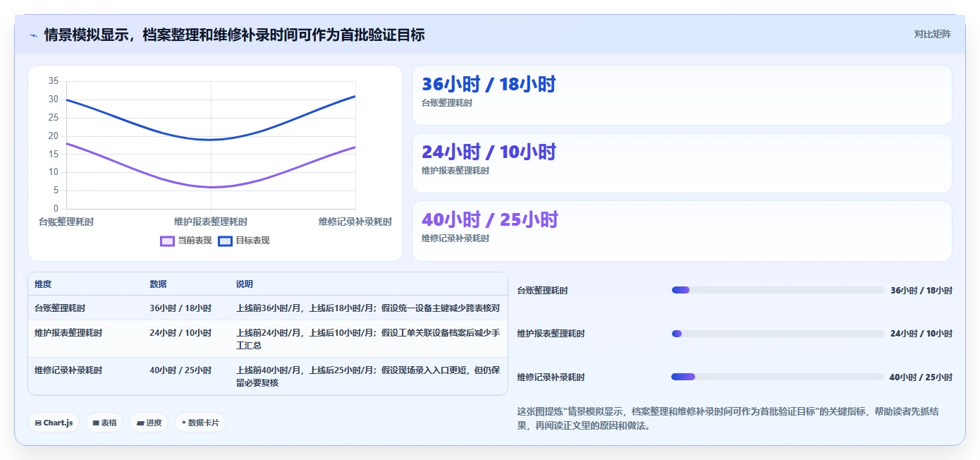Toggle the 目标表现 legend swatch
Viewport: 980px width, 460px height.
coord(225,241)
